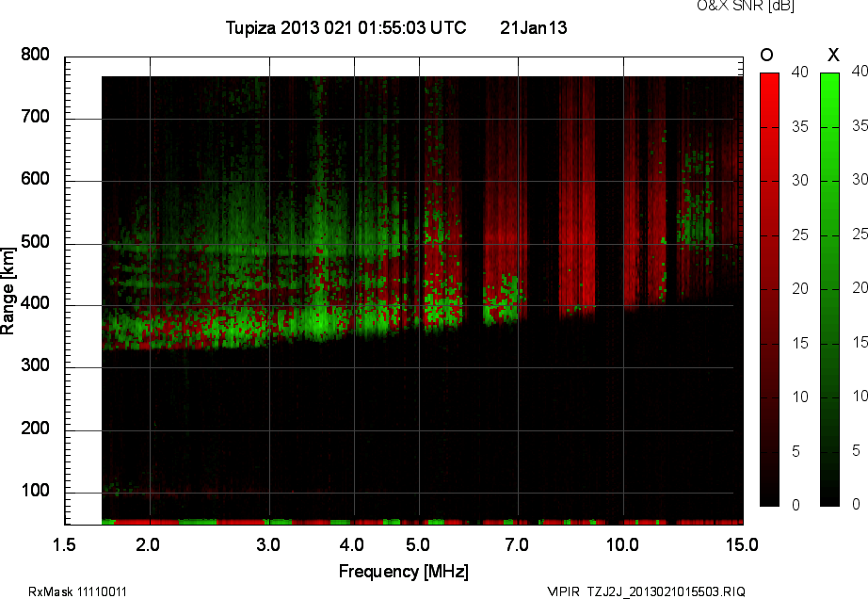Click the red O-mode SNR color bar
868x599 pixels.
pyautogui.click(x=769, y=289)
